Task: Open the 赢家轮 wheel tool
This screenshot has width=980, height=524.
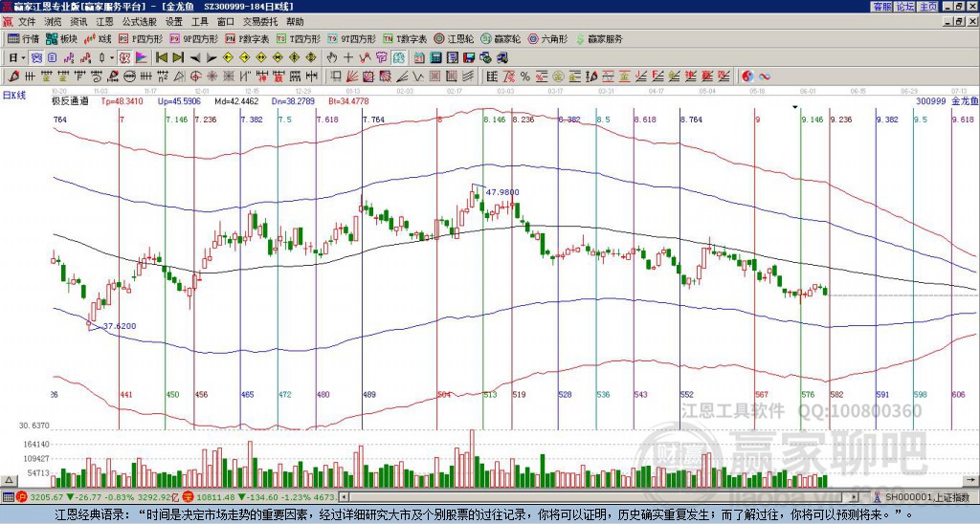Action: click(501, 38)
